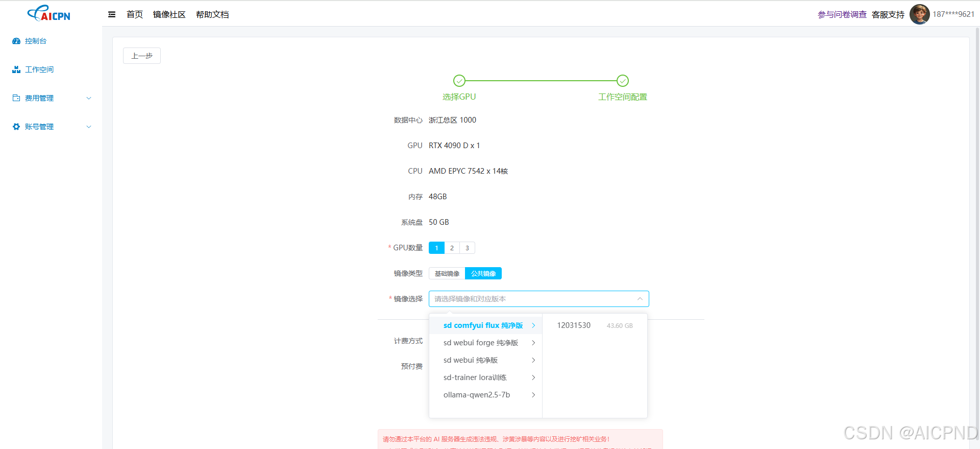Click the 工作空间 workspace icon

16,69
